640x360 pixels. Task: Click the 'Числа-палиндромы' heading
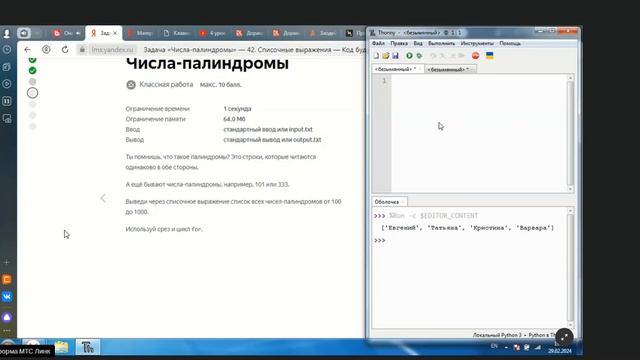click(207, 63)
